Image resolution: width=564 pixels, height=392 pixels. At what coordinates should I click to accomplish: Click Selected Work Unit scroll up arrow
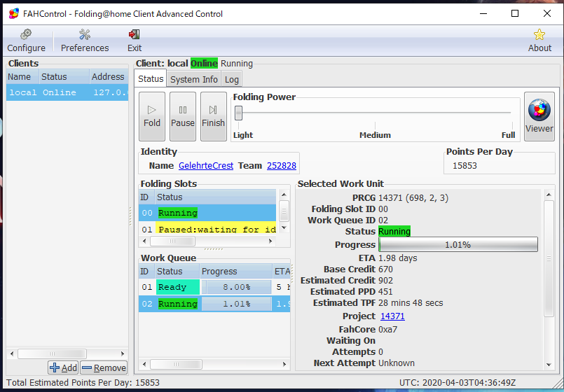(549, 195)
